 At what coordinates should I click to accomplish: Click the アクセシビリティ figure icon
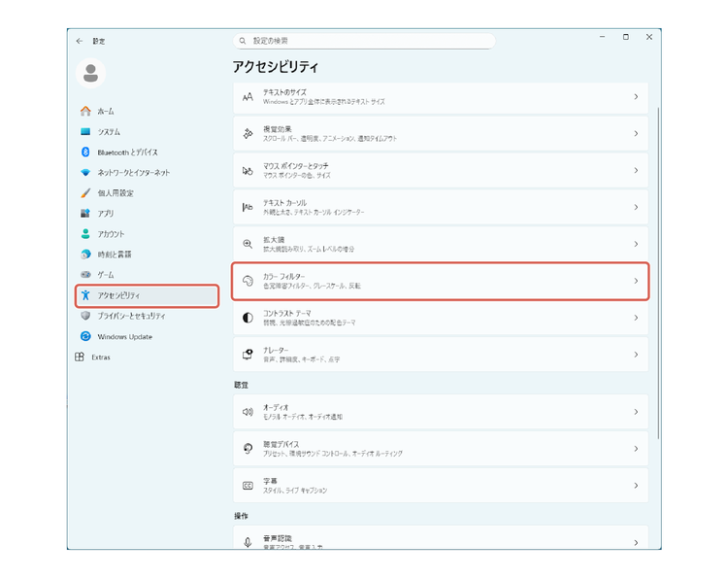pos(85,295)
